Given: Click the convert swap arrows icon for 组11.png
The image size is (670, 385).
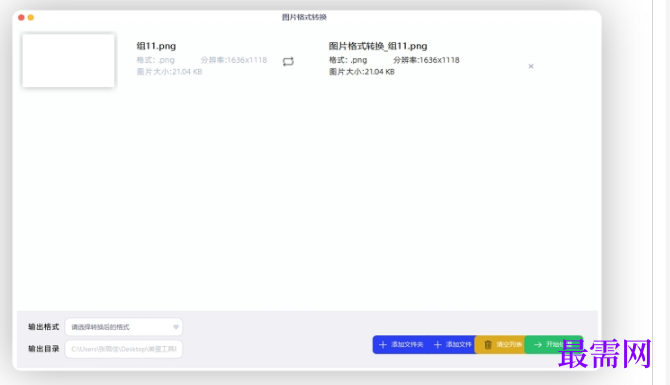Looking at the screenshot, I should (x=288, y=62).
